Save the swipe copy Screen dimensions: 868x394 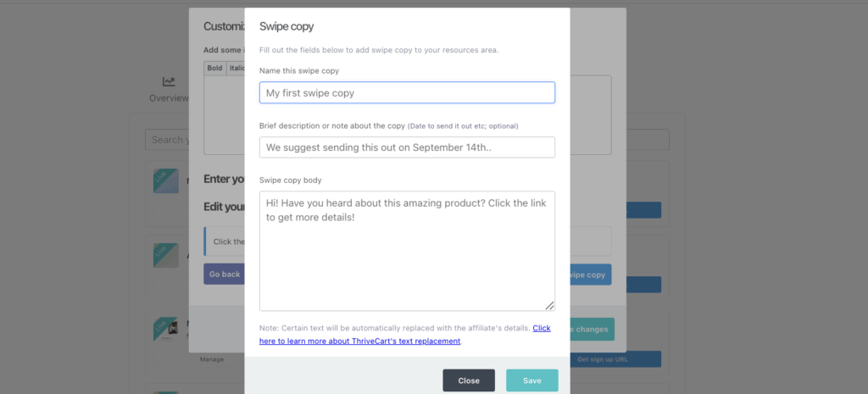(531, 380)
